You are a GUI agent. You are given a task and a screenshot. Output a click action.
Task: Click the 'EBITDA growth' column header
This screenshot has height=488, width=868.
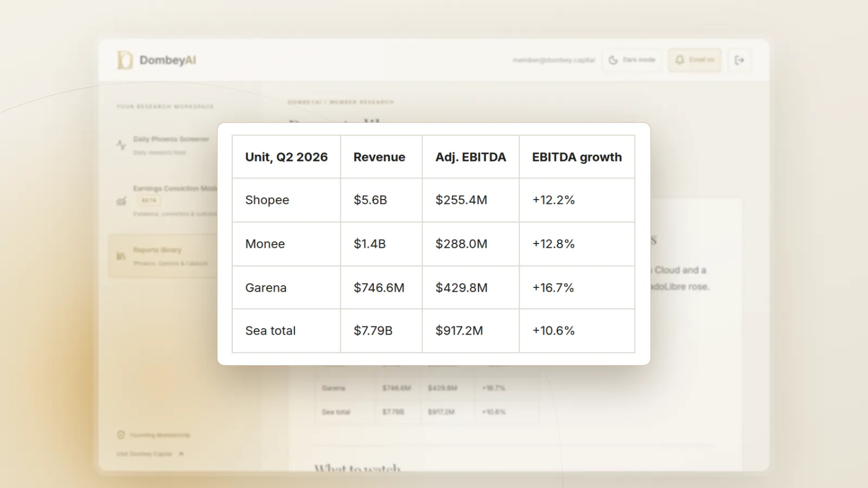click(x=577, y=157)
